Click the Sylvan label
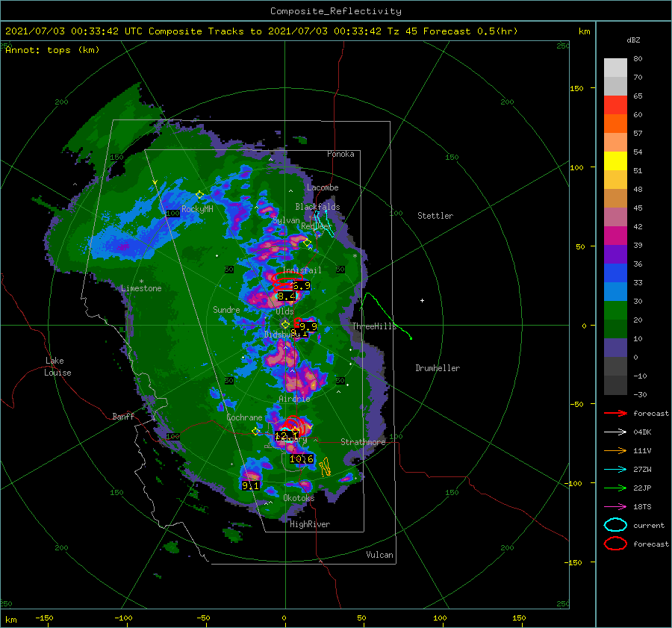This screenshot has width=672, height=628. coord(286,220)
